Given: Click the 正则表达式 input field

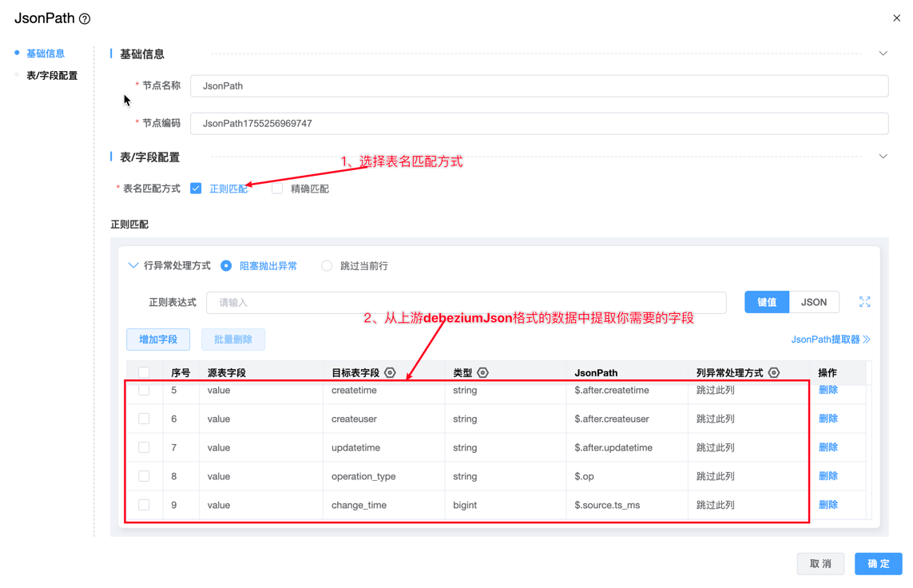Looking at the screenshot, I should coord(466,303).
